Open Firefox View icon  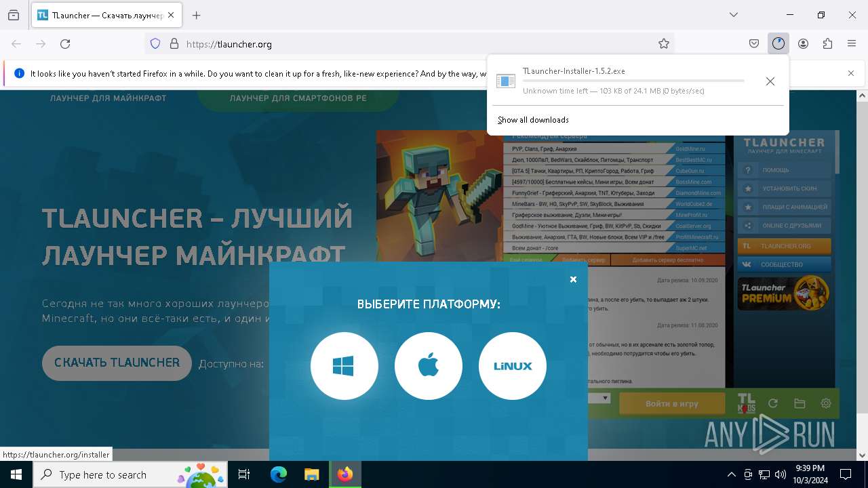(x=14, y=15)
